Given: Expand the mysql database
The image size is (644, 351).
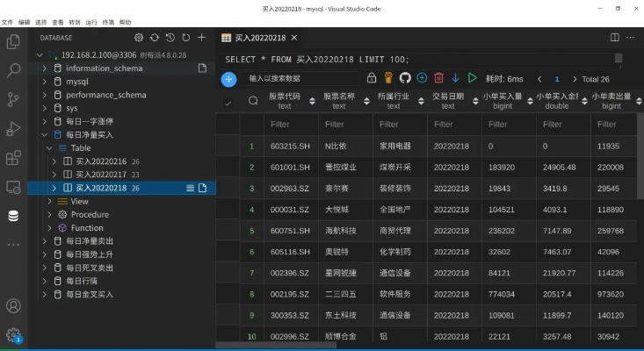Looking at the screenshot, I should tap(44, 82).
